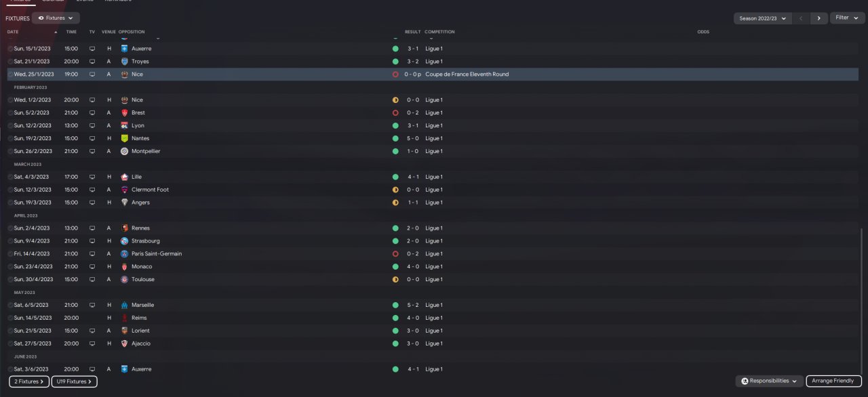Toggle the reminder circle for Sun, 2/4/2023 fixture

coord(10,228)
